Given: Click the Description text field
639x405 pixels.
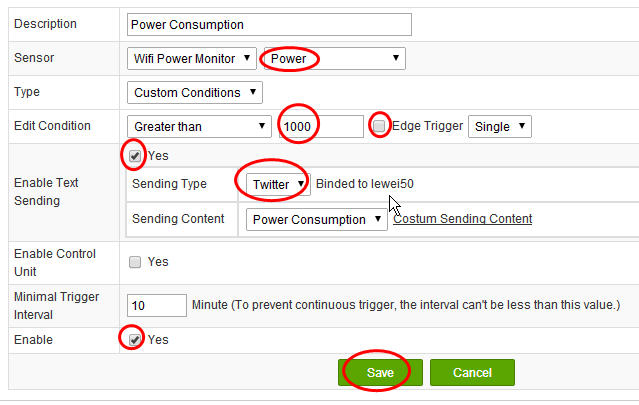Looking at the screenshot, I should click(x=269, y=24).
